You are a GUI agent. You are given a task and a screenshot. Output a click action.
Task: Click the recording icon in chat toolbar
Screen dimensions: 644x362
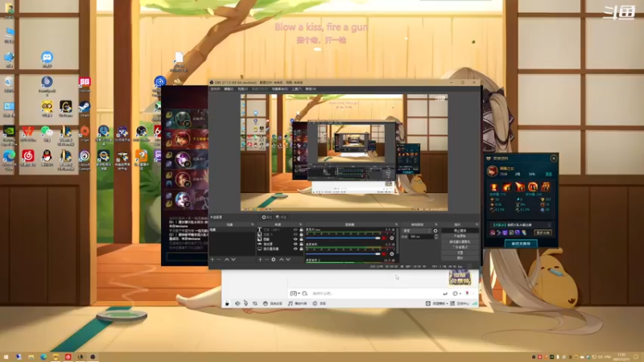pyautogui.click(x=315, y=303)
